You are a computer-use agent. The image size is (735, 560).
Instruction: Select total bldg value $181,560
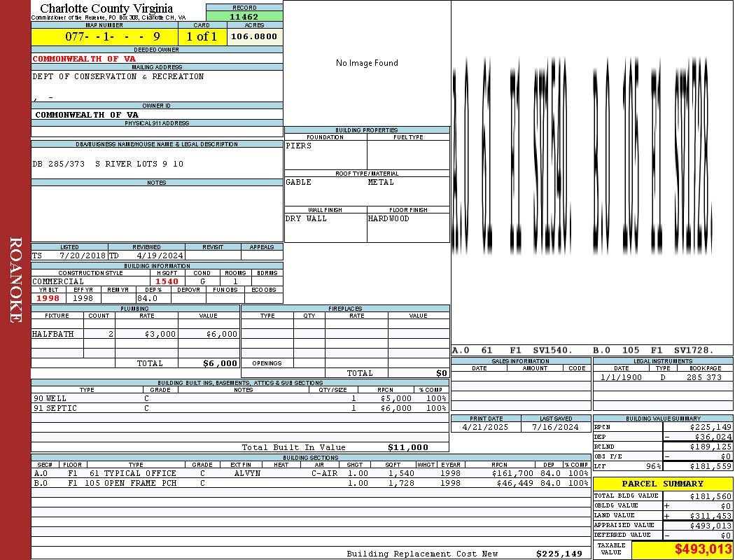[710, 496]
